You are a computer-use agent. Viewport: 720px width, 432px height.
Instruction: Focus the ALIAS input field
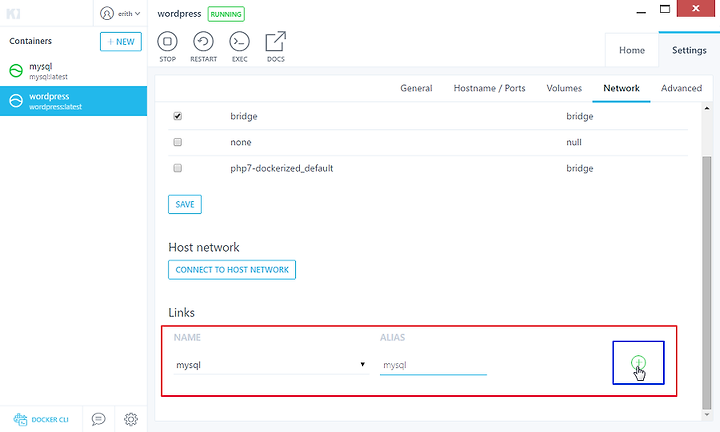point(433,365)
